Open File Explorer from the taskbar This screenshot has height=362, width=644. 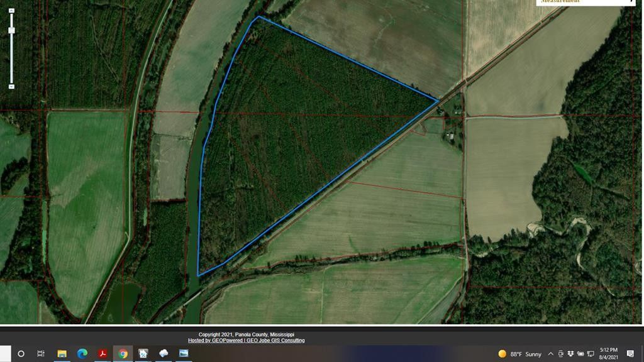[x=61, y=353]
